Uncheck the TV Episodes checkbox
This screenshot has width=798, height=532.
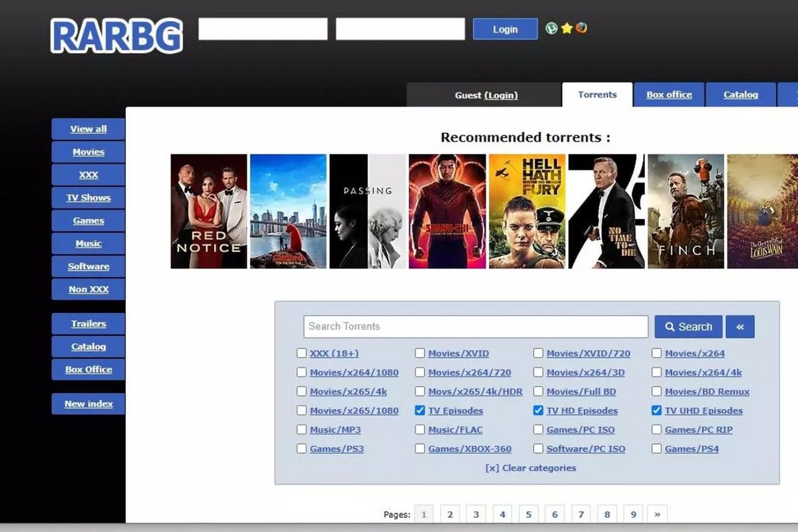[x=420, y=410]
